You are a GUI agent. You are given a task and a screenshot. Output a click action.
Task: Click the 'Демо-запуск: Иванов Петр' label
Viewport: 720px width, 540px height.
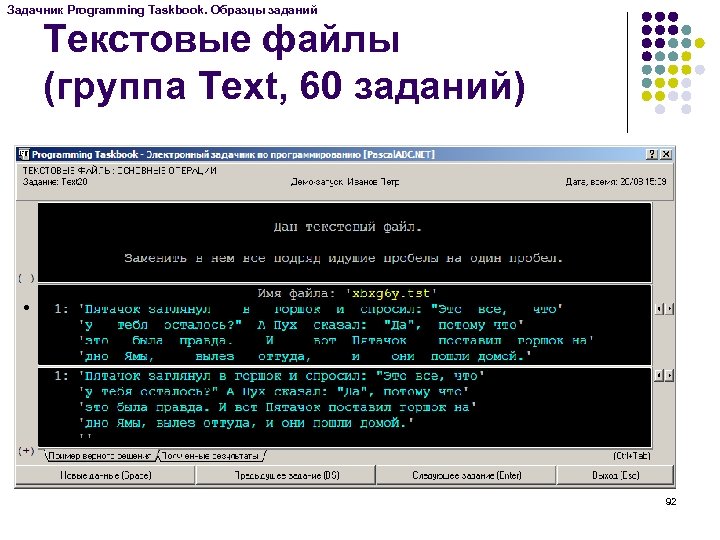[345, 182]
